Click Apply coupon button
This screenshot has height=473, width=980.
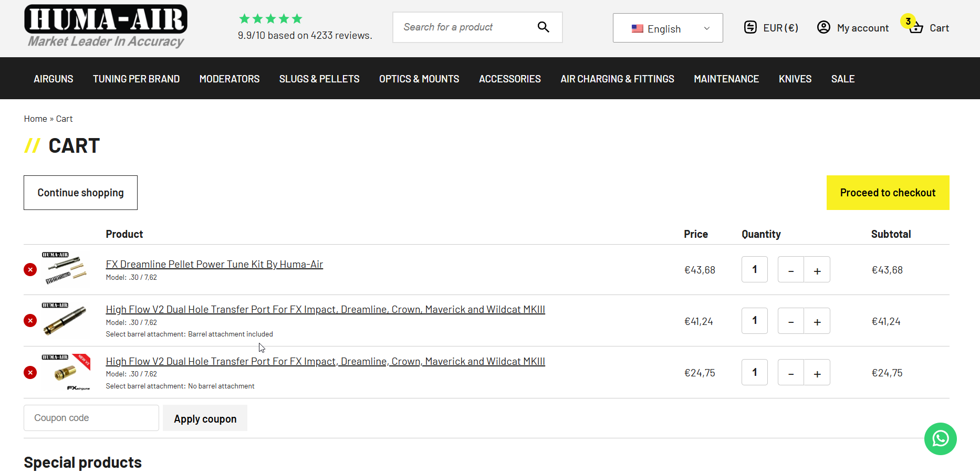(x=205, y=418)
